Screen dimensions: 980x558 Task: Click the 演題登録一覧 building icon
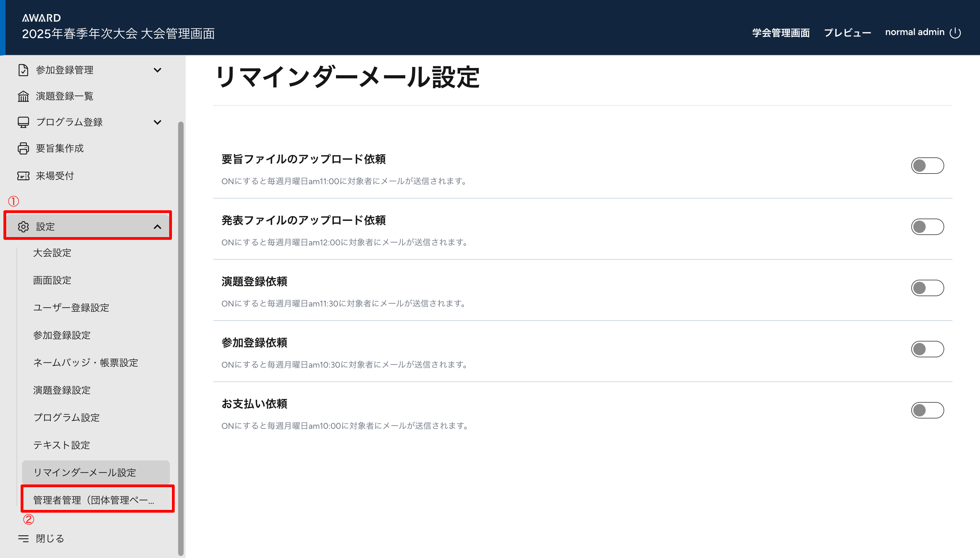23,96
